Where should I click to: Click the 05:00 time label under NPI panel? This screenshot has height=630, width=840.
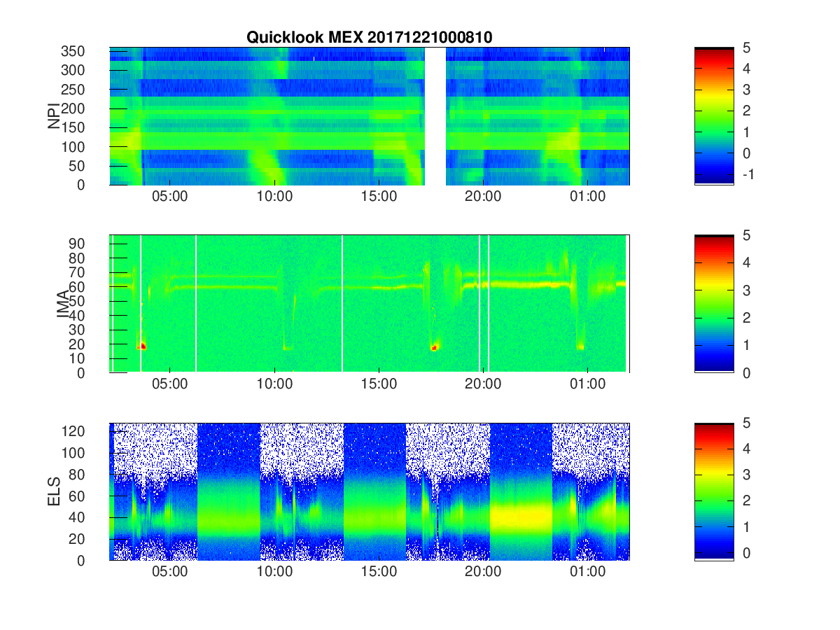point(170,197)
